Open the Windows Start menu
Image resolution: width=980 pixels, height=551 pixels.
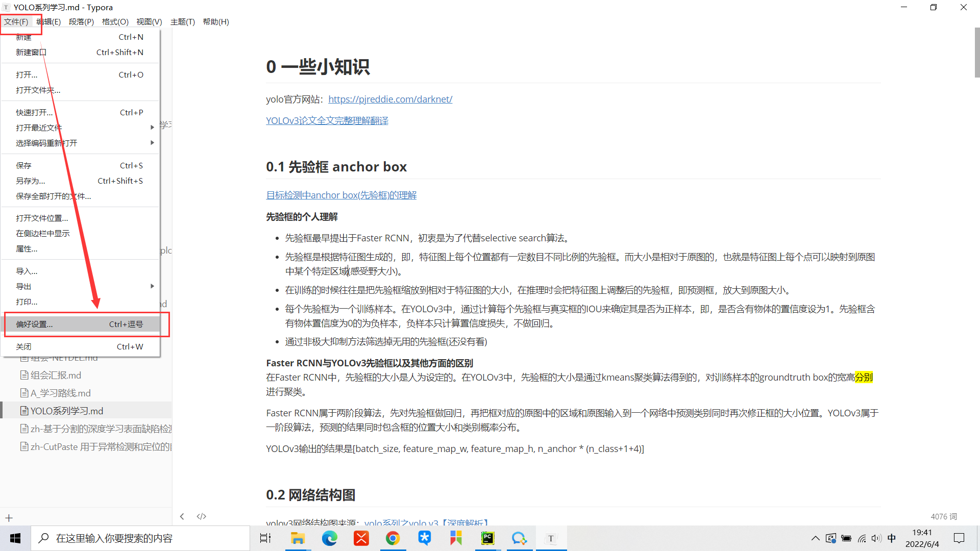[15, 538]
